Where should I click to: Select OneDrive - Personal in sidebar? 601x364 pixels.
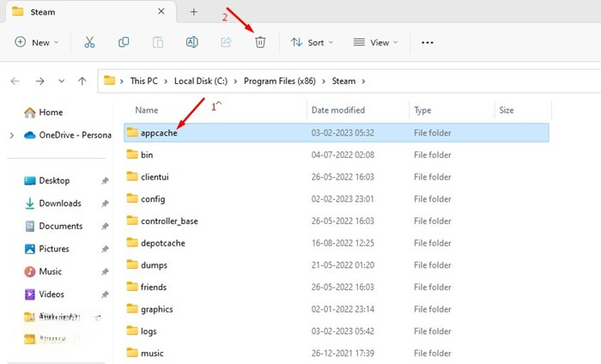click(x=68, y=136)
